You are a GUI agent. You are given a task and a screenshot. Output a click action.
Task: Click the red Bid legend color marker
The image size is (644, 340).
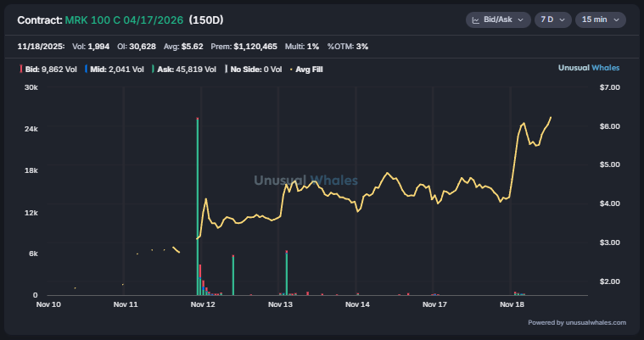click(x=20, y=69)
